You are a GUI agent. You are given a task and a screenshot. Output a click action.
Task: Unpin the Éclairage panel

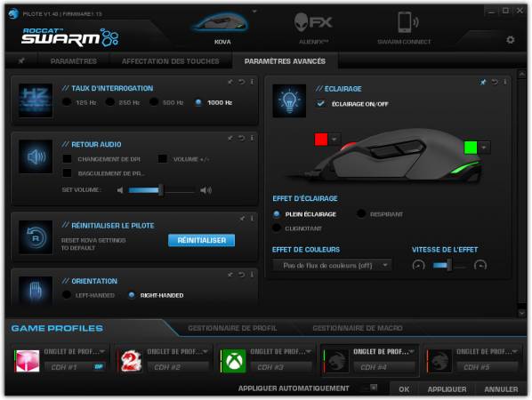(x=483, y=82)
